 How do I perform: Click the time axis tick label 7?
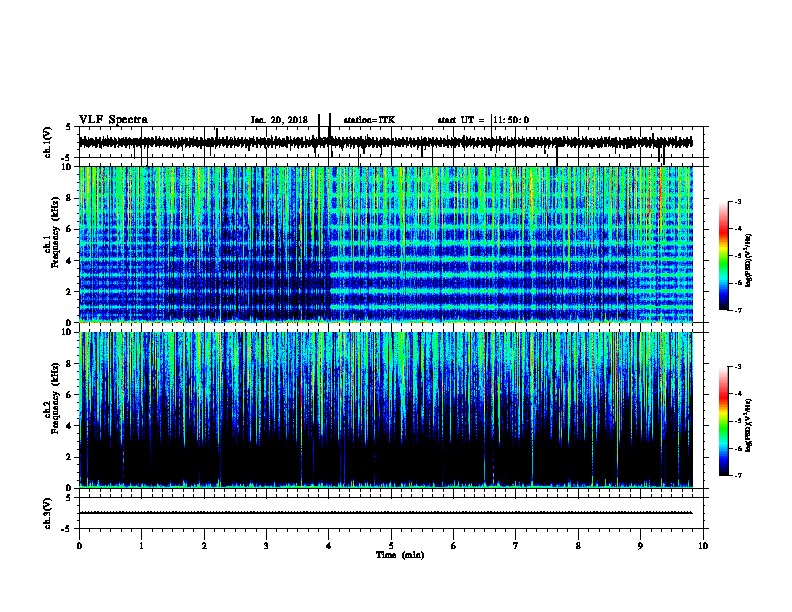[x=516, y=546]
